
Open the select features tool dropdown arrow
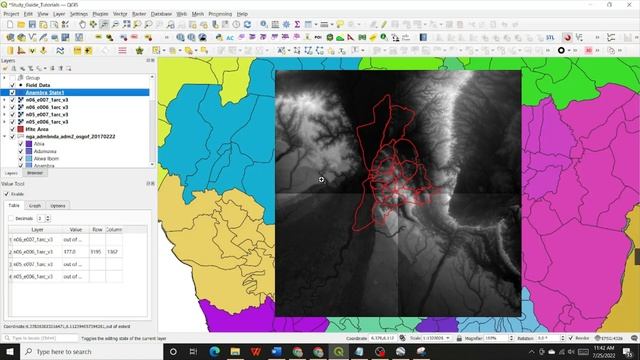tap(164, 51)
